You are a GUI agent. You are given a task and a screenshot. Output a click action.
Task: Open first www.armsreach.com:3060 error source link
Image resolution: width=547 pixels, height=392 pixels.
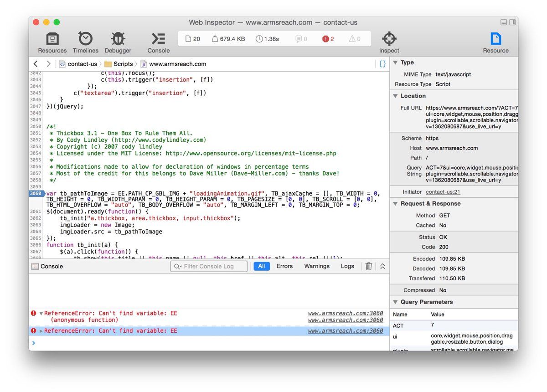[x=345, y=313]
